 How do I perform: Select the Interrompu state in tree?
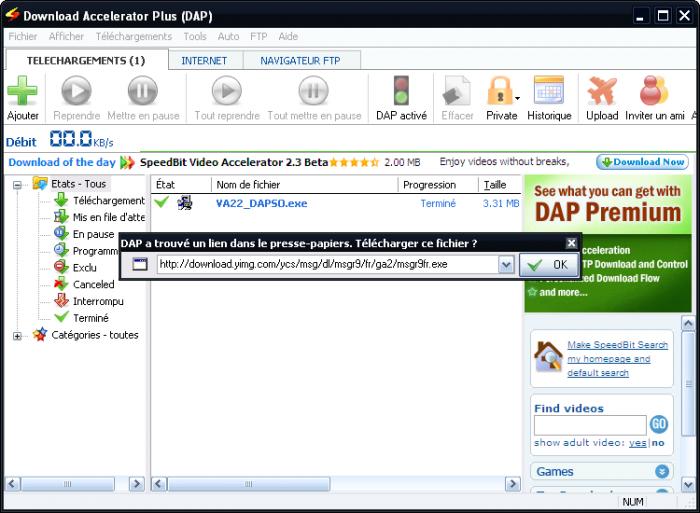coord(98,301)
